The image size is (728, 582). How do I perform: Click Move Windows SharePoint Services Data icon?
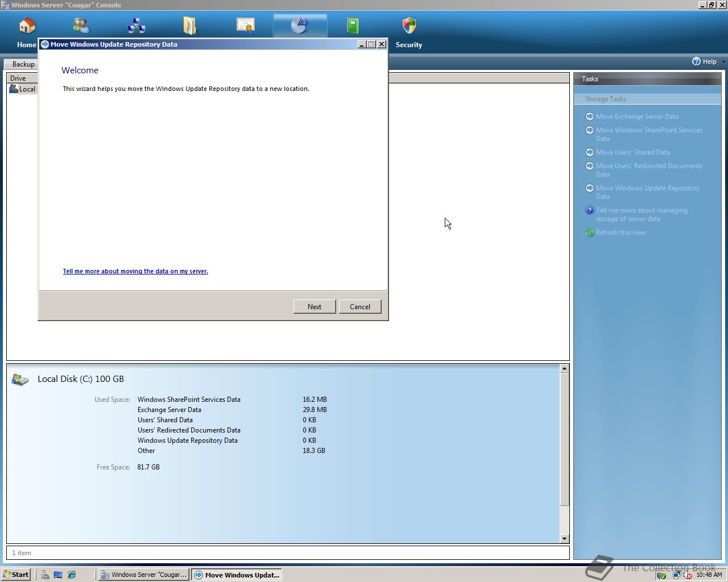click(590, 130)
